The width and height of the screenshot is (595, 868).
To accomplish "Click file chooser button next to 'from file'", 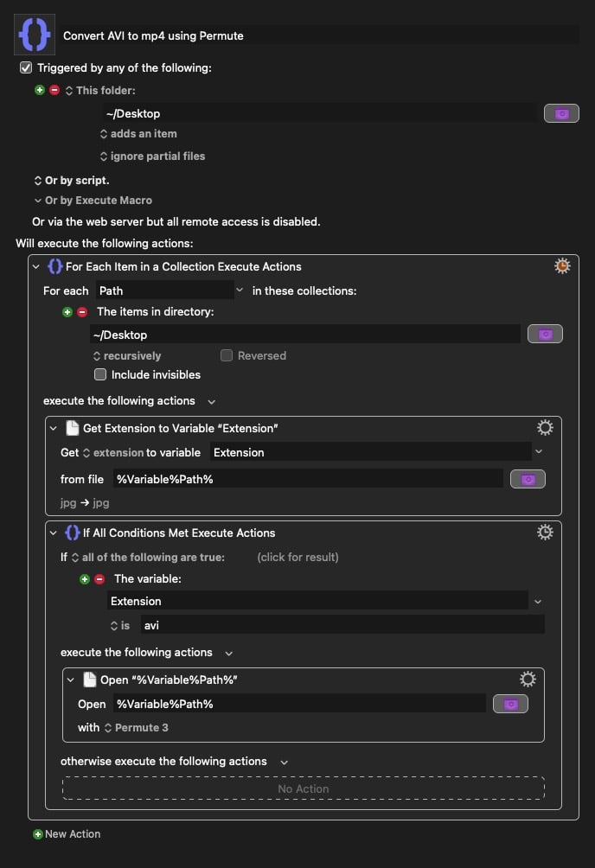I will pyautogui.click(x=528, y=479).
